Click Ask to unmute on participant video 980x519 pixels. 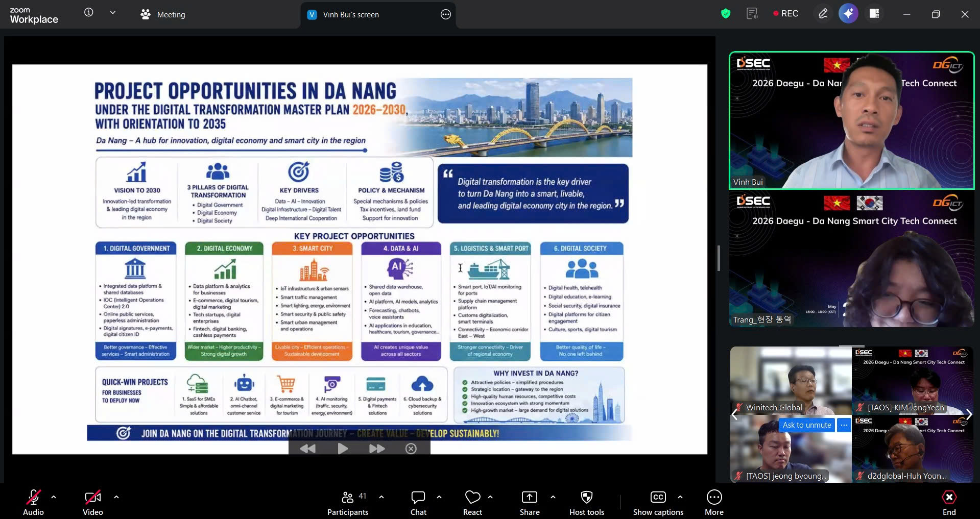(807, 425)
